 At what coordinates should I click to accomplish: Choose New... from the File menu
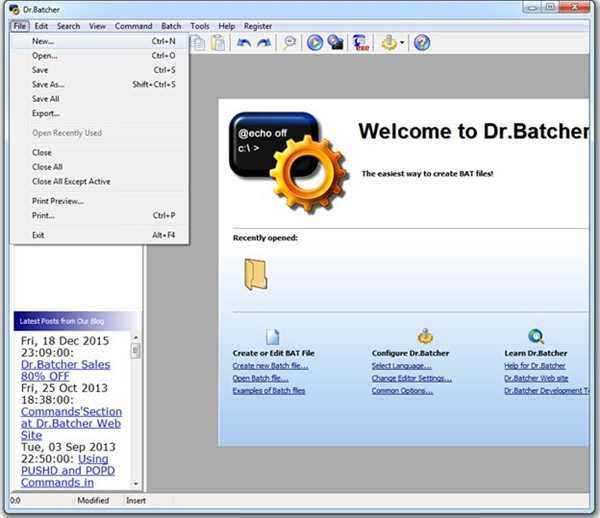(x=100, y=41)
